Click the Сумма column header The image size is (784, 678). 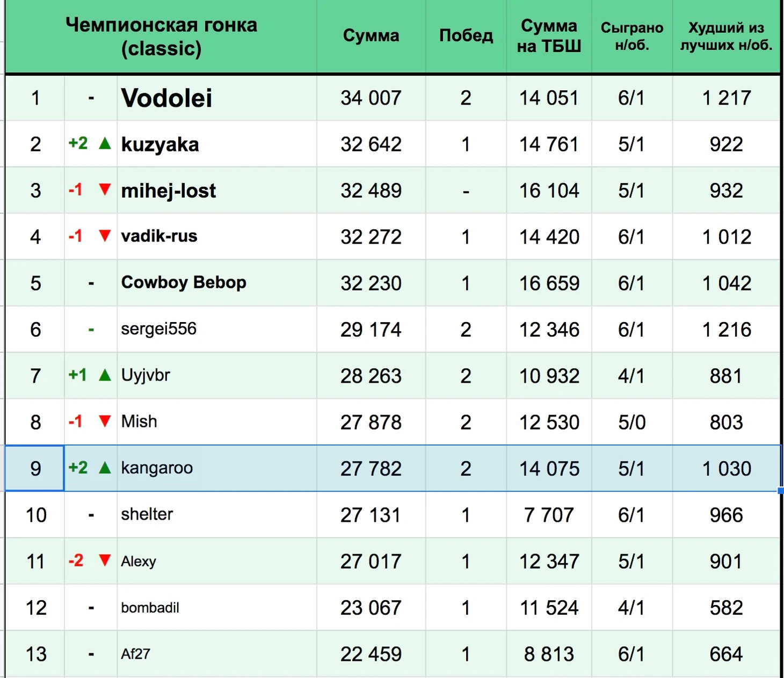[x=371, y=36]
